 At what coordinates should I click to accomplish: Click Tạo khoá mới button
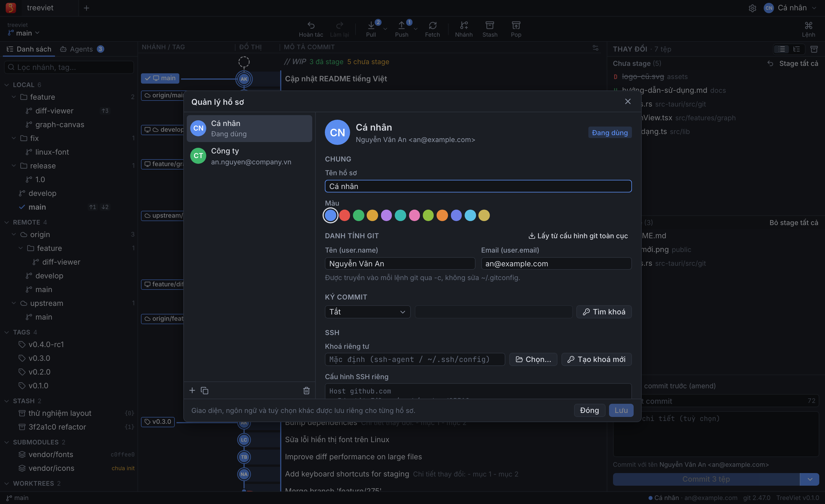596,359
